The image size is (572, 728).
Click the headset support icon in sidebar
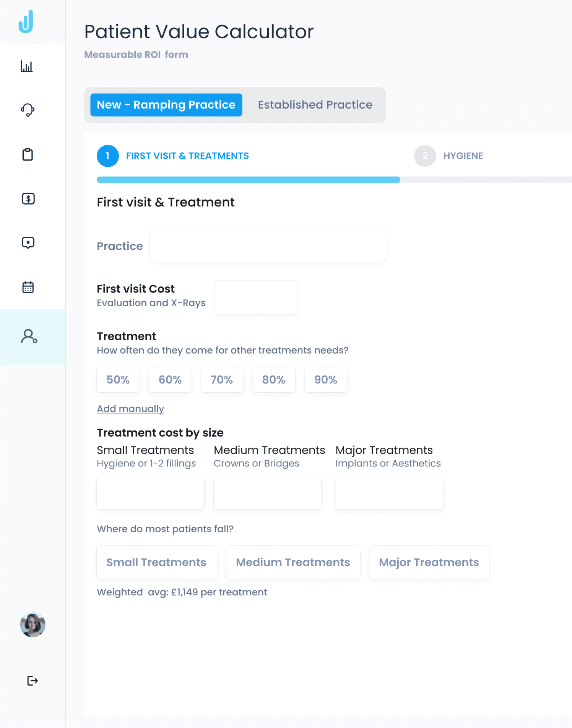click(28, 110)
